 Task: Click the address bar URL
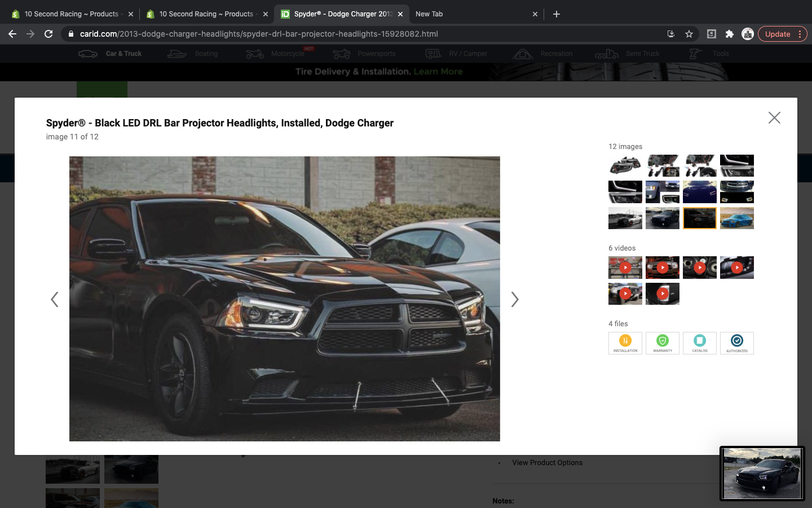(x=259, y=34)
